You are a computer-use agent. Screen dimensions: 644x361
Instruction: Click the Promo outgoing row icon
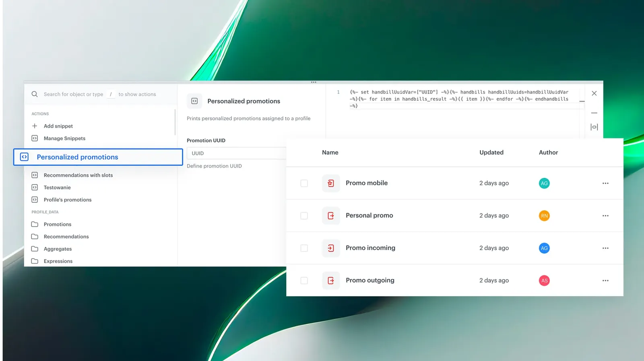coord(331,280)
